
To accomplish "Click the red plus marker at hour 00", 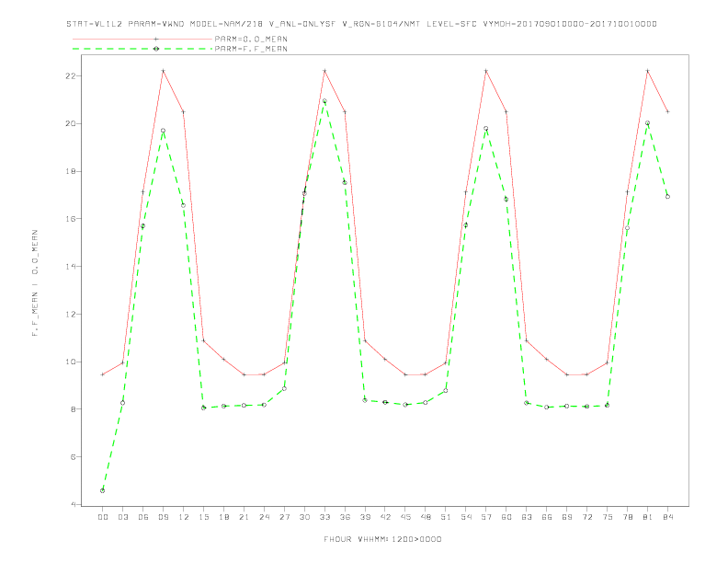I will pyautogui.click(x=103, y=374).
